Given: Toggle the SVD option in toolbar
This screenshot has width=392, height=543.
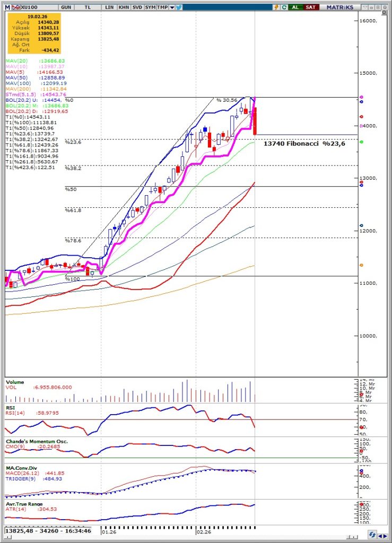Looking at the screenshot, I should 137,7.
